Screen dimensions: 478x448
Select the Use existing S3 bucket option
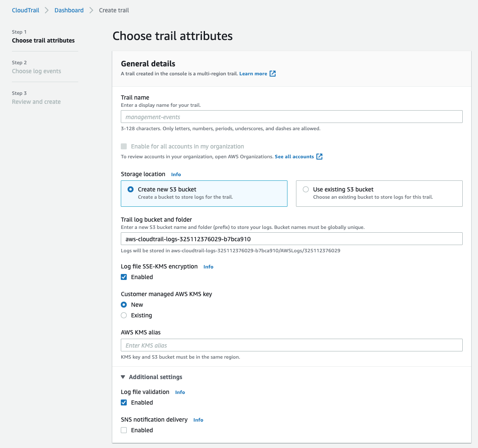point(305,189)
